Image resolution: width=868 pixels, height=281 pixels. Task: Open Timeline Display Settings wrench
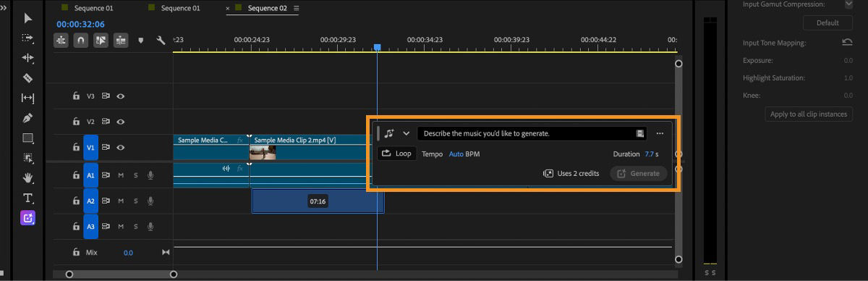(161, 41)
